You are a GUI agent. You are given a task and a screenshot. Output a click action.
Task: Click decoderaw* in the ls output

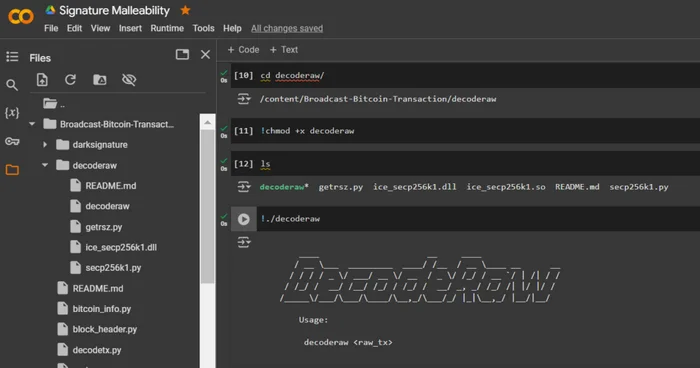(284, 187)
